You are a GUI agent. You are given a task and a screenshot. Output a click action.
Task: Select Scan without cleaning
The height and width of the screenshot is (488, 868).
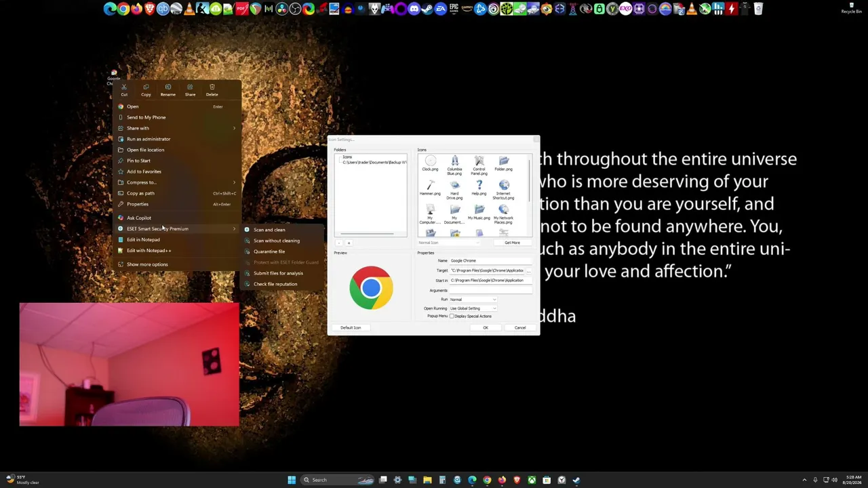pos(281,241)
